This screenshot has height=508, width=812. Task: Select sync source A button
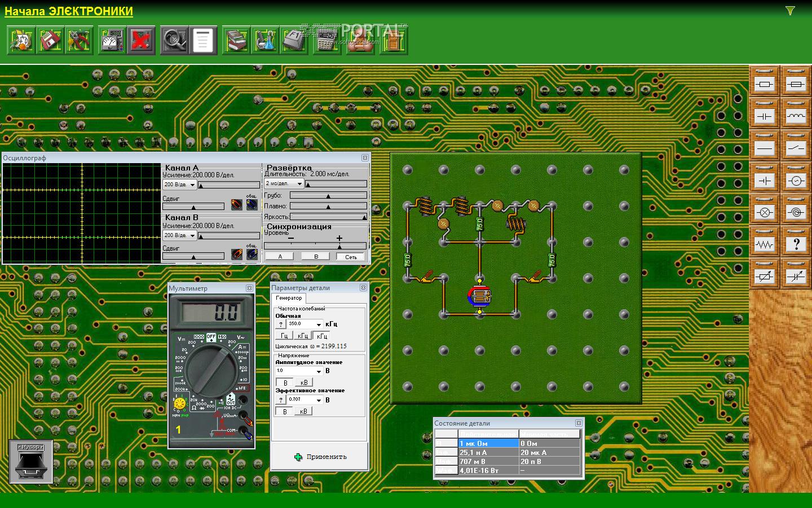tap(280, 256)
